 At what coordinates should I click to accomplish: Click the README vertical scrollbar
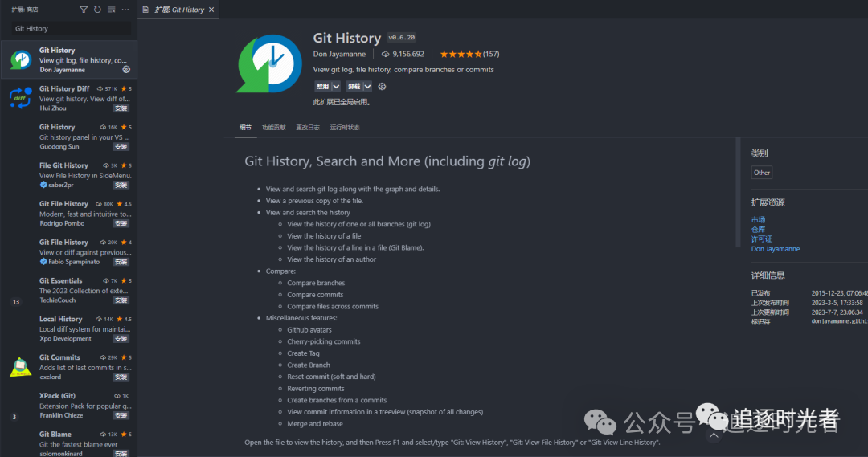737,193
